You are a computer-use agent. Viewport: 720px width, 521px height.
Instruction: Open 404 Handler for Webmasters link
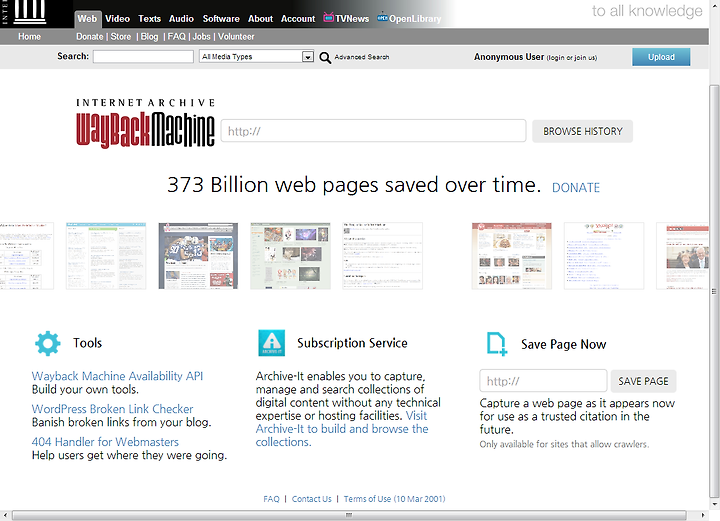click(105, 442)
